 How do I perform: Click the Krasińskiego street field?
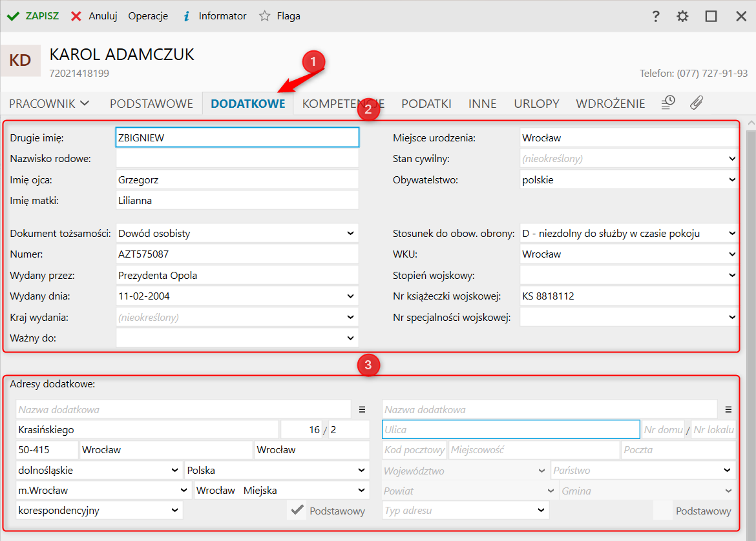coord(147,430)
